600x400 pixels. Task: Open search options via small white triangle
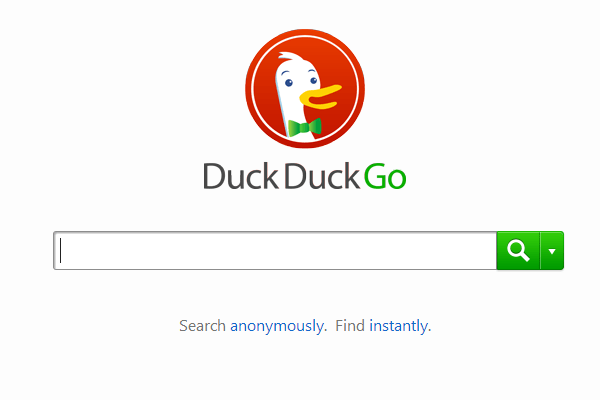click(552, 251)
